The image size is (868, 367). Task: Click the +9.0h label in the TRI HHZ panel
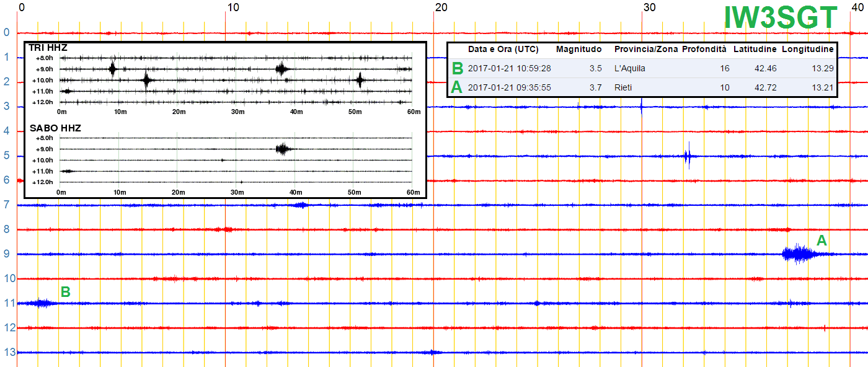click(x=45, y=69)
